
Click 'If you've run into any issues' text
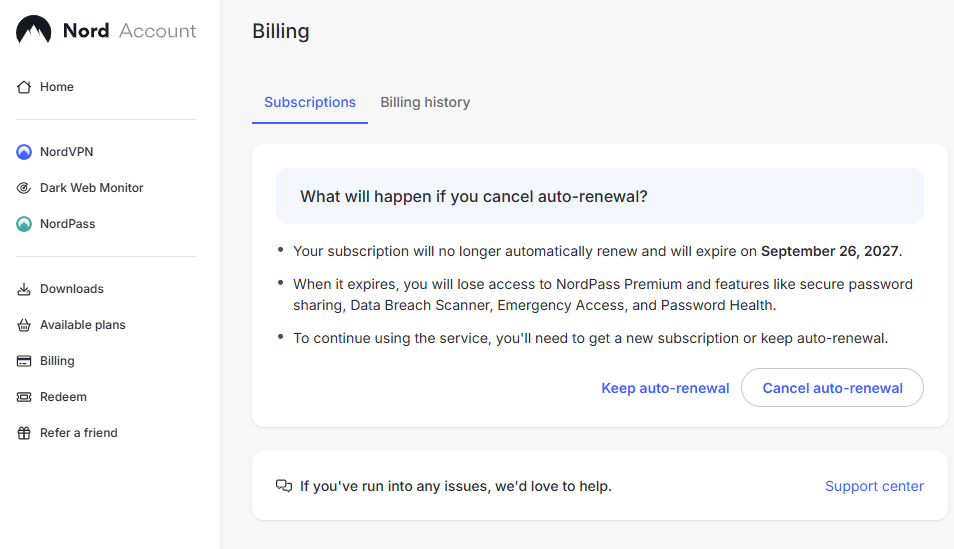point(456,486)
